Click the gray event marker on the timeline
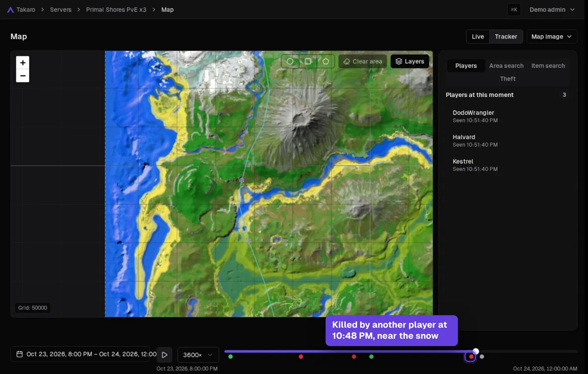This screenshot has height=374, width=588. (482, 357)
